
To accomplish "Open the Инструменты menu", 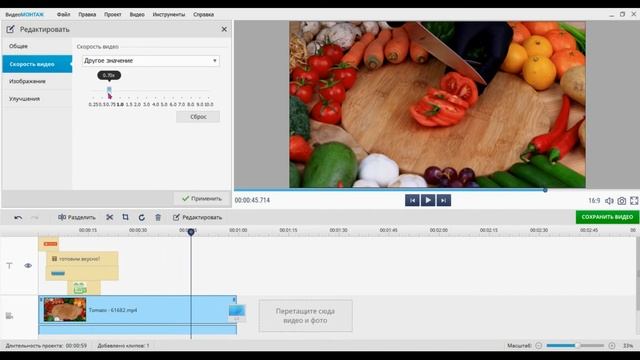I will pos(169,14).
